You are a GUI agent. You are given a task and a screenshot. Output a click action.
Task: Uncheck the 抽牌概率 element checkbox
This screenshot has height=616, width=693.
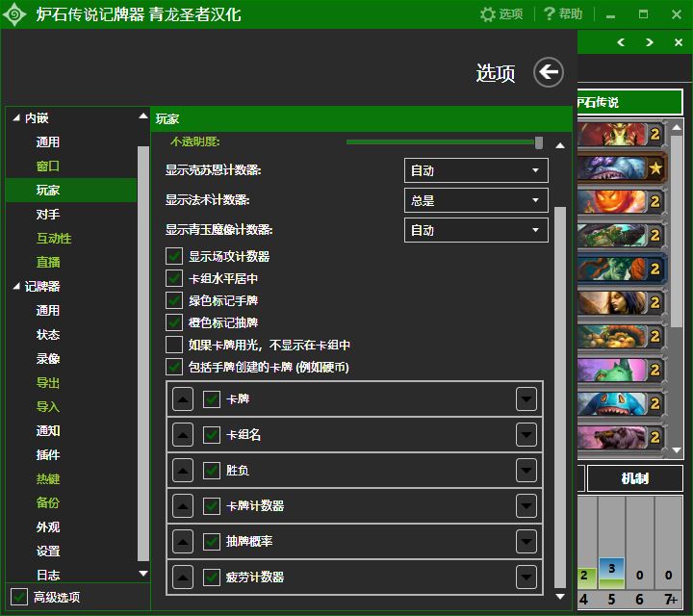point(212,541)
